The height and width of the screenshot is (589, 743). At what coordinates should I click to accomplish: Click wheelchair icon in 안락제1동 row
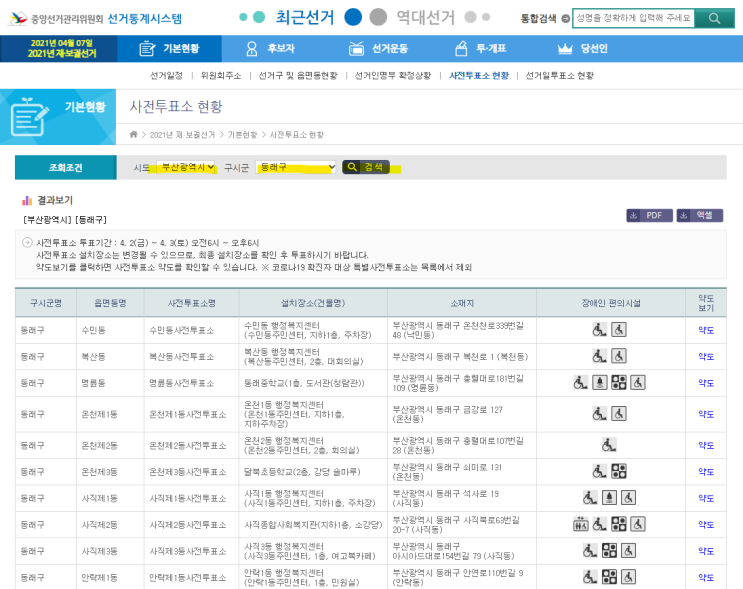[590, 577]
